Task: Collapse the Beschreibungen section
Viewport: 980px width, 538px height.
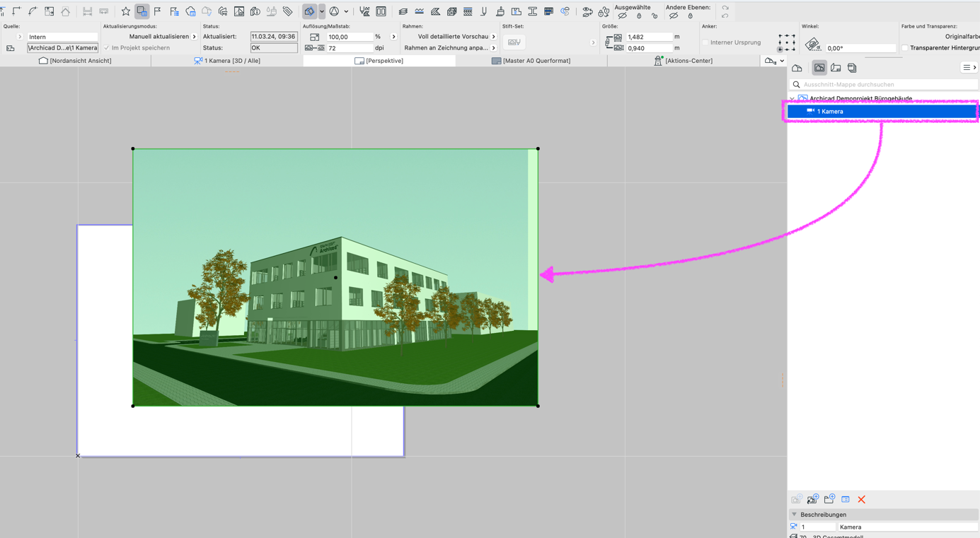Action: pyautogui.click(x=794, y=515)
